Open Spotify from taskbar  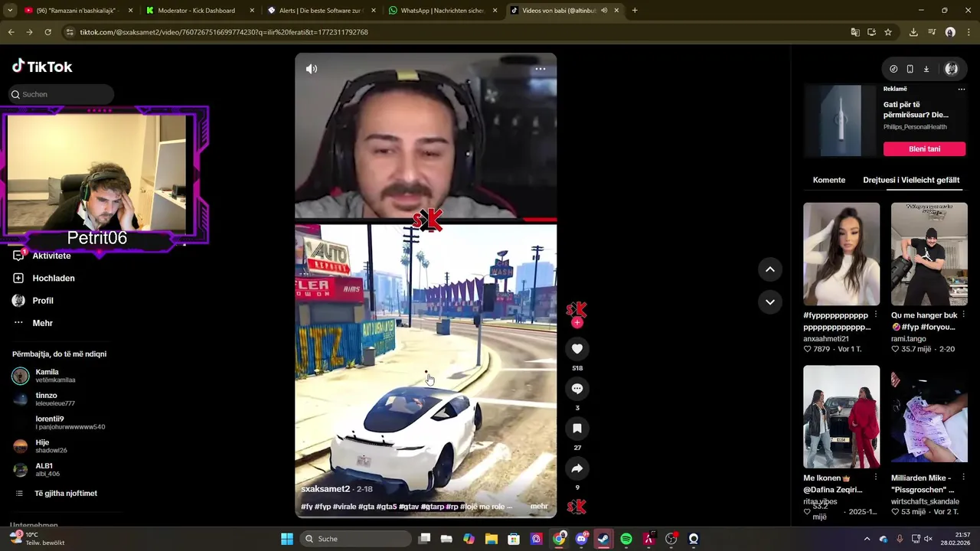(626, 539)
